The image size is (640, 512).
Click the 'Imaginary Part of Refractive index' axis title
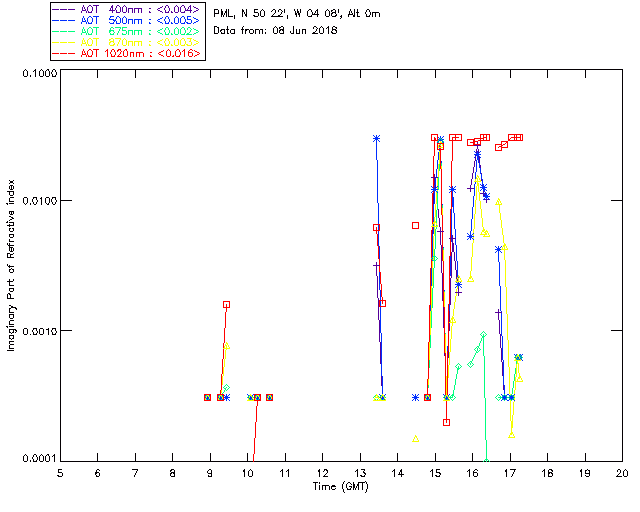pos(11,265)
